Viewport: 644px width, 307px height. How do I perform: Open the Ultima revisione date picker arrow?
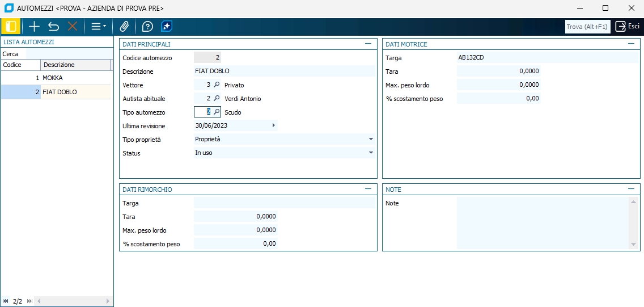pyautogui.click(x=274, y=125)
